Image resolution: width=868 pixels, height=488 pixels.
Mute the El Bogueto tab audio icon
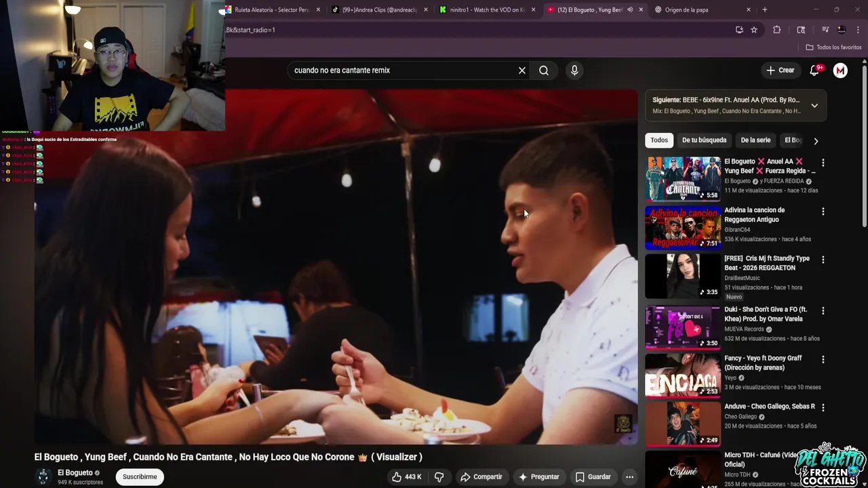[x=629, y=9]
